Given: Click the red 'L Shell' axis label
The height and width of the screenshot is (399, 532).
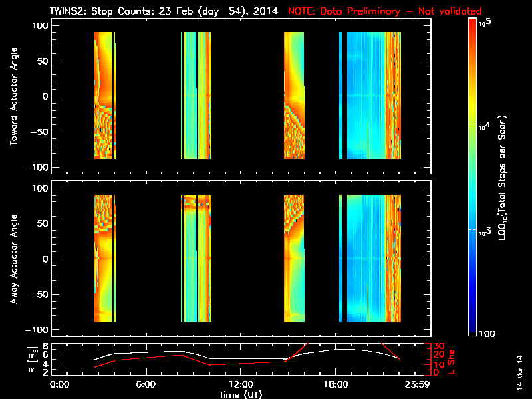Looking at the screenshot, I should [451, 360].
